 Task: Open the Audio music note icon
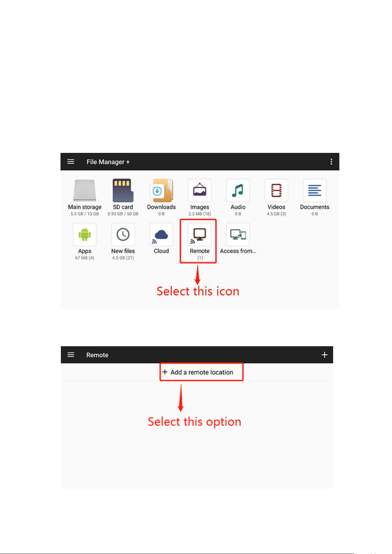click(238, 190)
